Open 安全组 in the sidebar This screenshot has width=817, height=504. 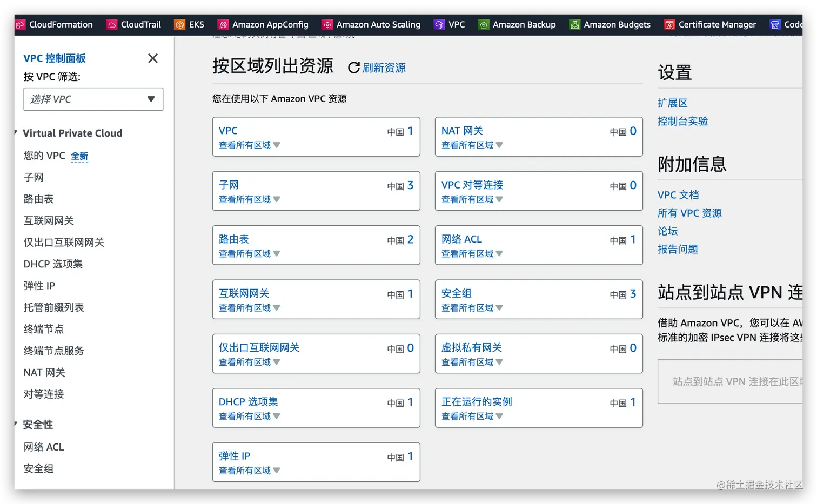click(39, 468)
